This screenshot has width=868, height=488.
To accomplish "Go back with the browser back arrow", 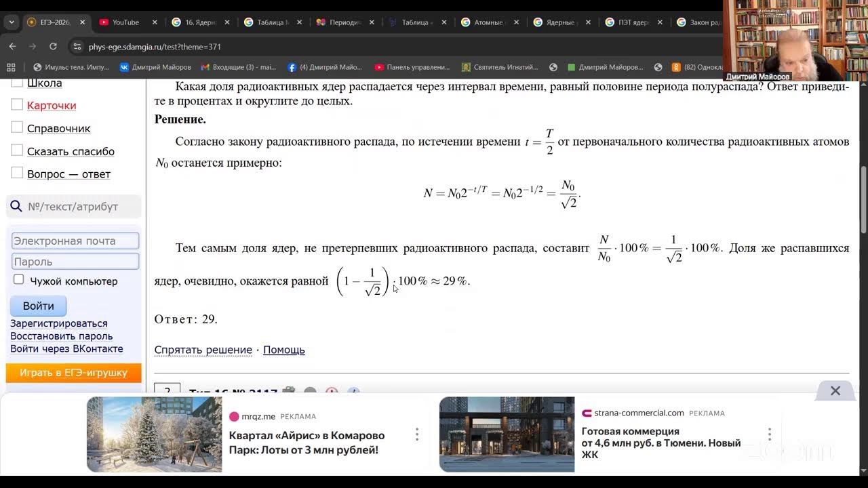I will point(12,47).
